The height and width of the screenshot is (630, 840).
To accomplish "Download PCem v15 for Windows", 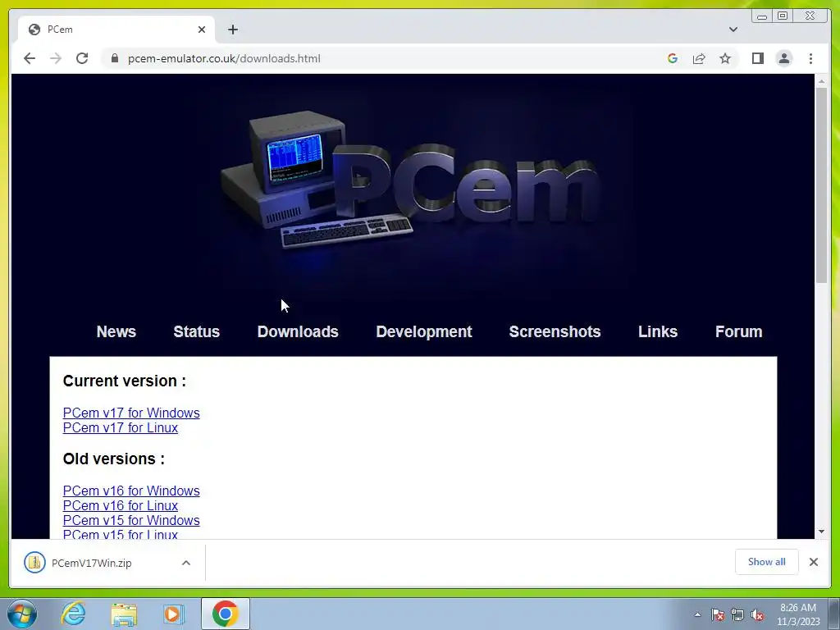I will (x=131, y=520).
